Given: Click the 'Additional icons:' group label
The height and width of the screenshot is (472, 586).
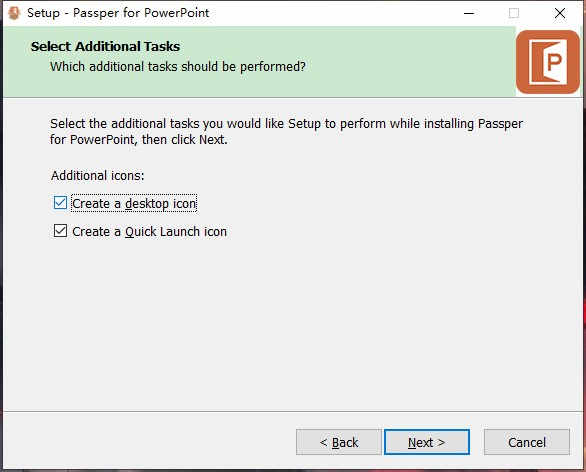Looking at the screenshot, I should 98,176.
